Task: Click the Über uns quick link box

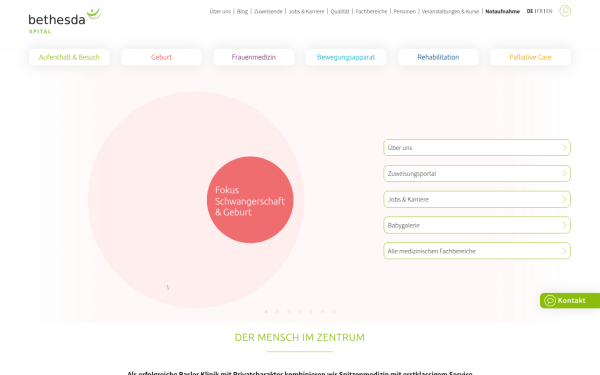Action: click(x=477, y=148)
